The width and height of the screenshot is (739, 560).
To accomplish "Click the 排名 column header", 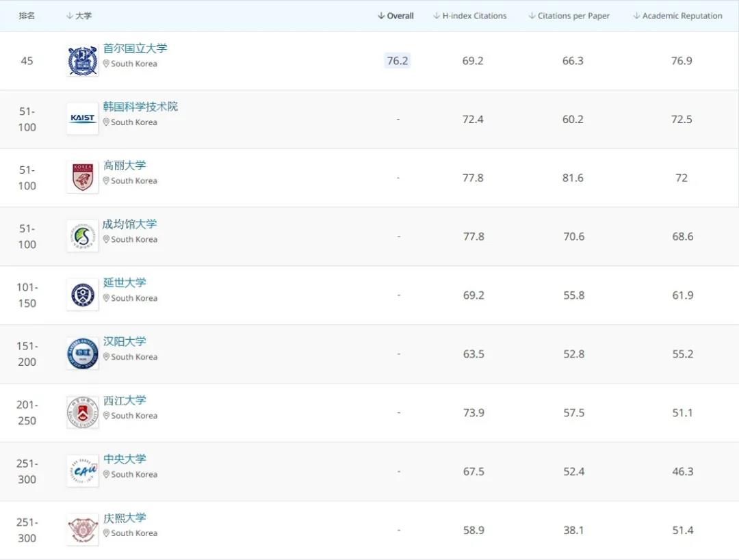I will pyautogui.click(x=27, y=16).
